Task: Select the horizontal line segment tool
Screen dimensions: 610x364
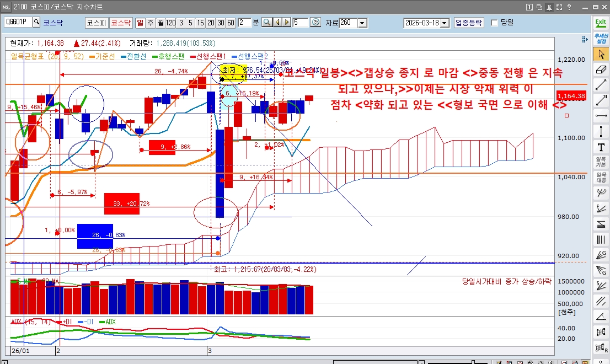Action: pyautogui.click(x=601, y=116)
